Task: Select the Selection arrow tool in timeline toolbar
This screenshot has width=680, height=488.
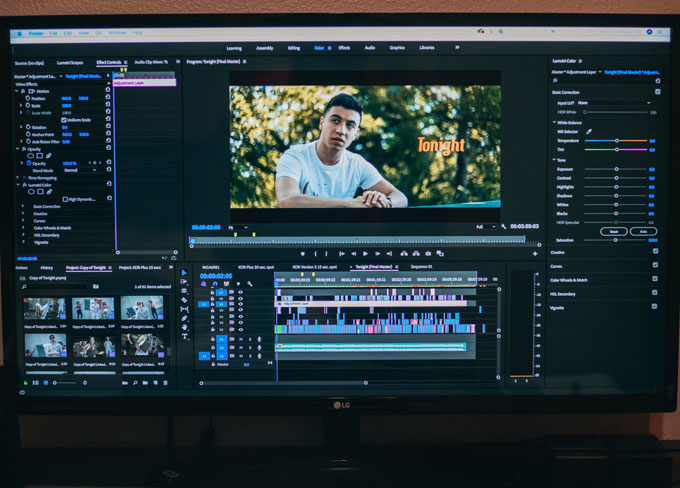Action: [184, 272]
